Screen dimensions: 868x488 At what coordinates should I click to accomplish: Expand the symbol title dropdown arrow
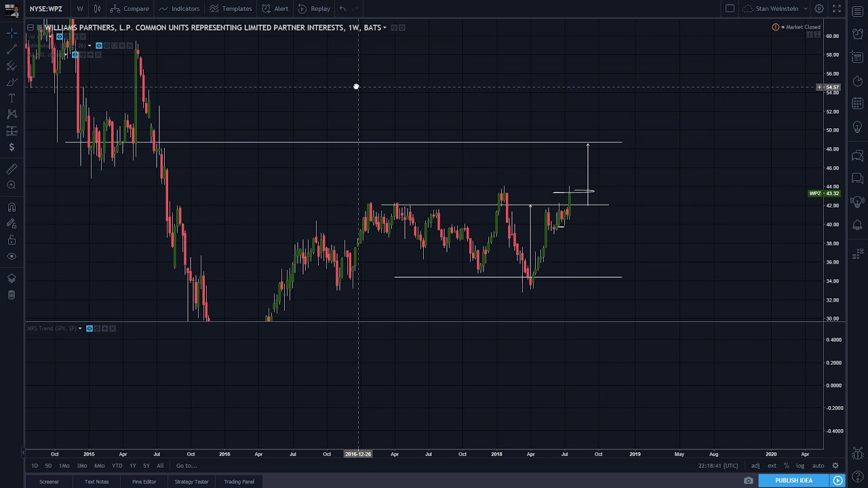[x=384, y=28]
